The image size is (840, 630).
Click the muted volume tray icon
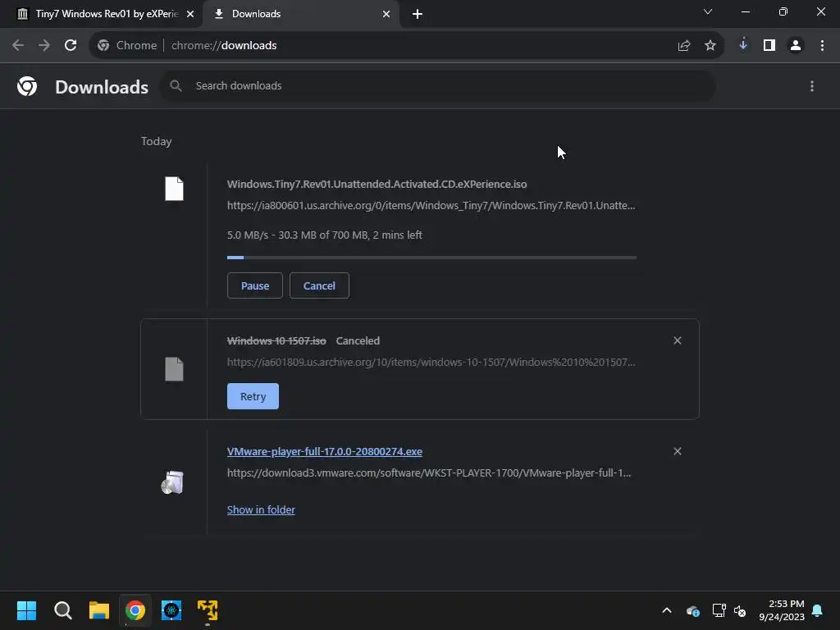click(741, 610)
